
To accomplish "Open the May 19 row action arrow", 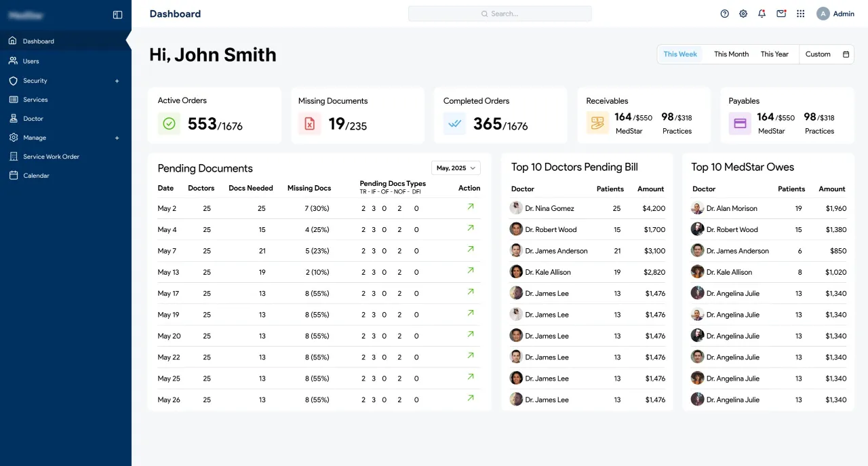I will pyautogui.click(x=471, y=313).
